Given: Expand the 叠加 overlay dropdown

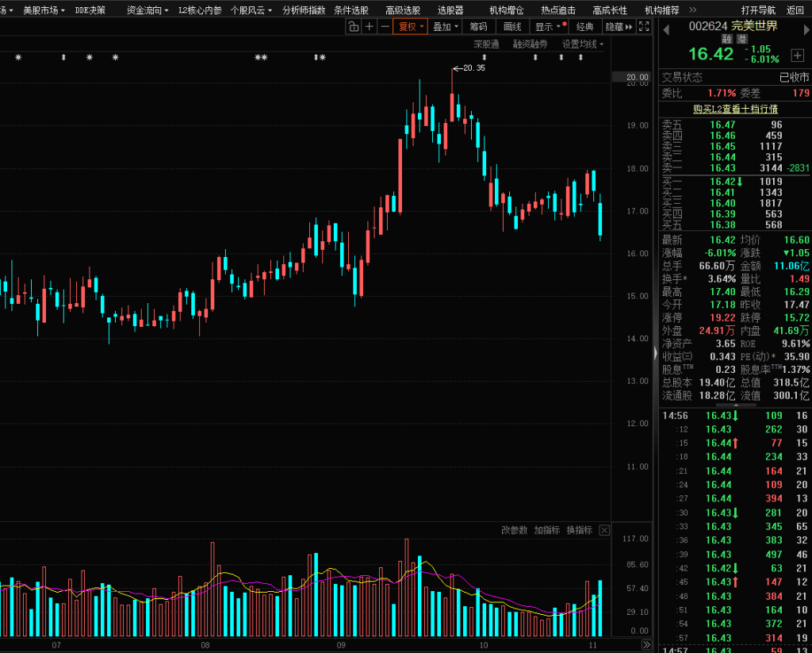Looking at the screenshot, I should point(446,27).
